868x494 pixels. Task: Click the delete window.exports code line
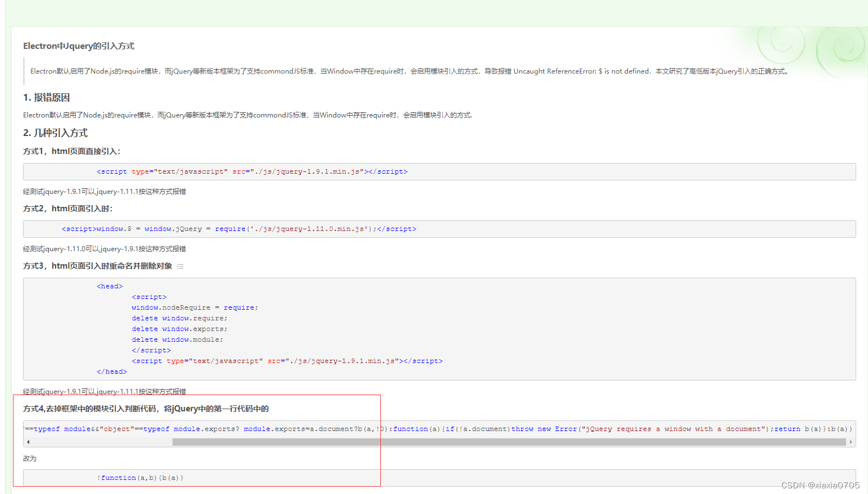click(179, 328)
